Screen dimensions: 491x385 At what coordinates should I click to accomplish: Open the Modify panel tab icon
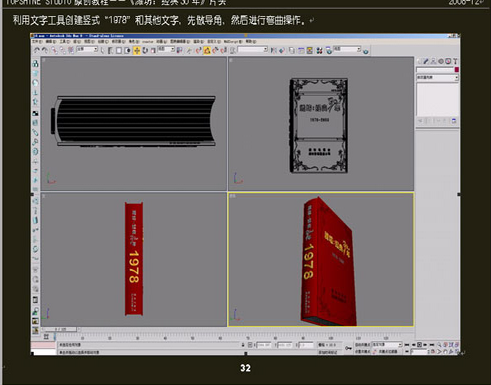coord(426,61)
